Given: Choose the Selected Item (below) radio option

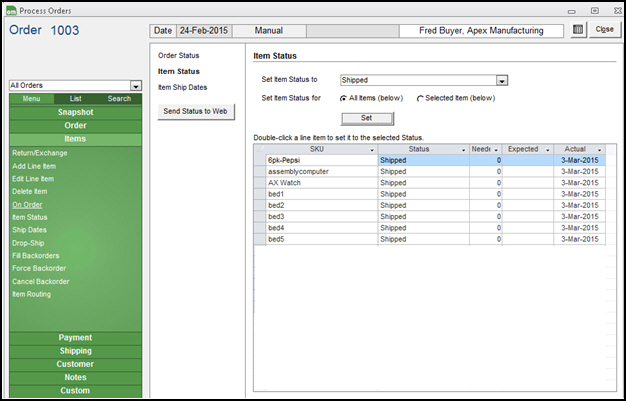Looking at the screenshot, I should (420, 98).
